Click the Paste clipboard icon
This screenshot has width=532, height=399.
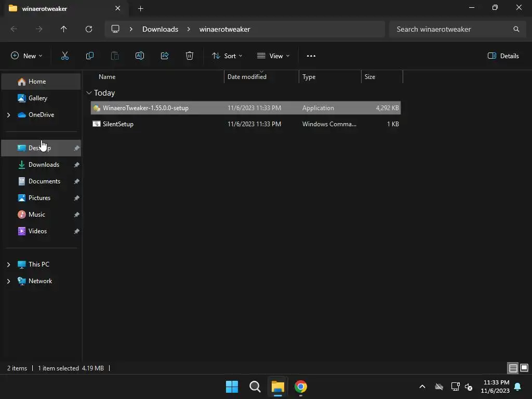tap(115, 56)
